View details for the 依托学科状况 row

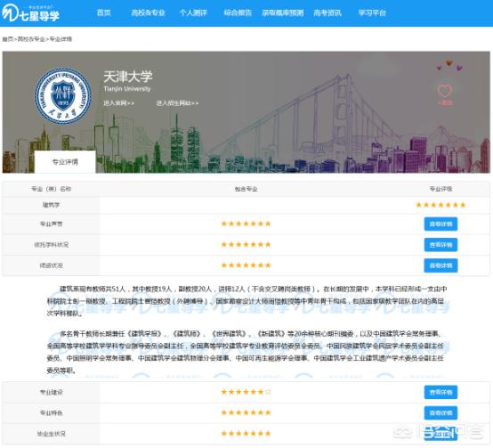pyautogui.click(x=440, y=245)
